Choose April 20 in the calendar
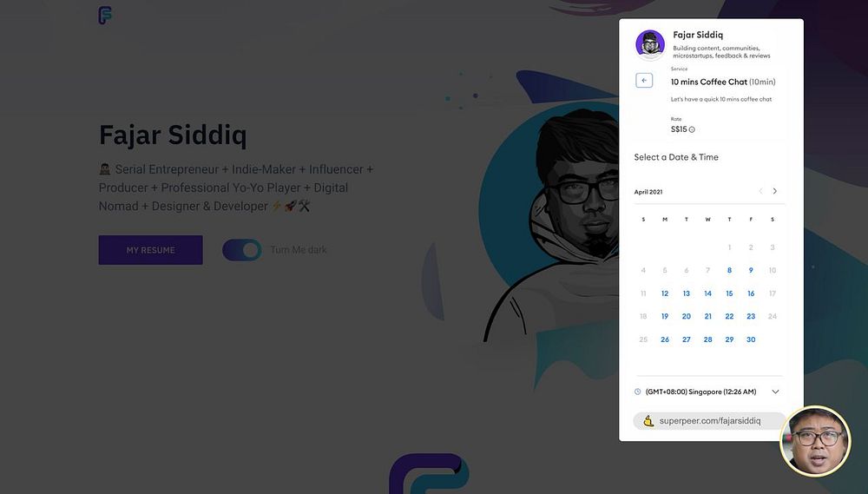 [x=687, y=316]
